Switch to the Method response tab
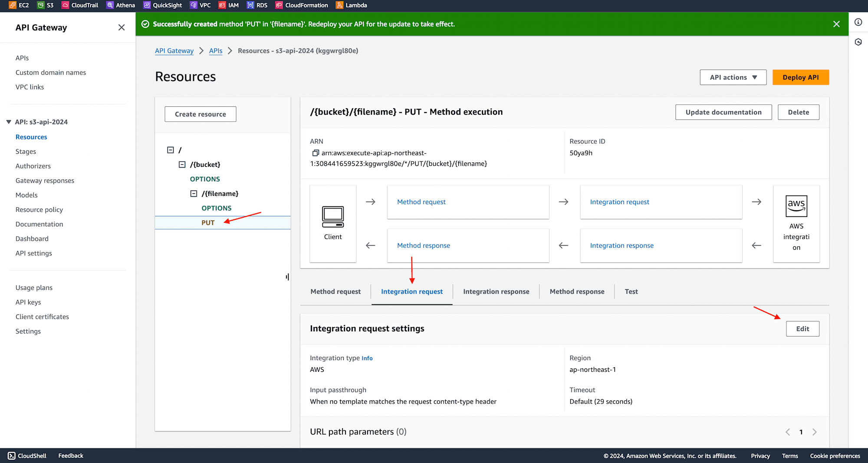Screen dimensions: 868x463 coord(577,291)
